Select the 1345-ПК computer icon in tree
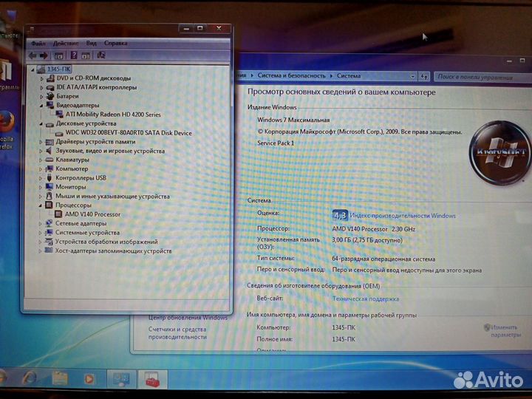532x399 pixels. click(41, 69)
